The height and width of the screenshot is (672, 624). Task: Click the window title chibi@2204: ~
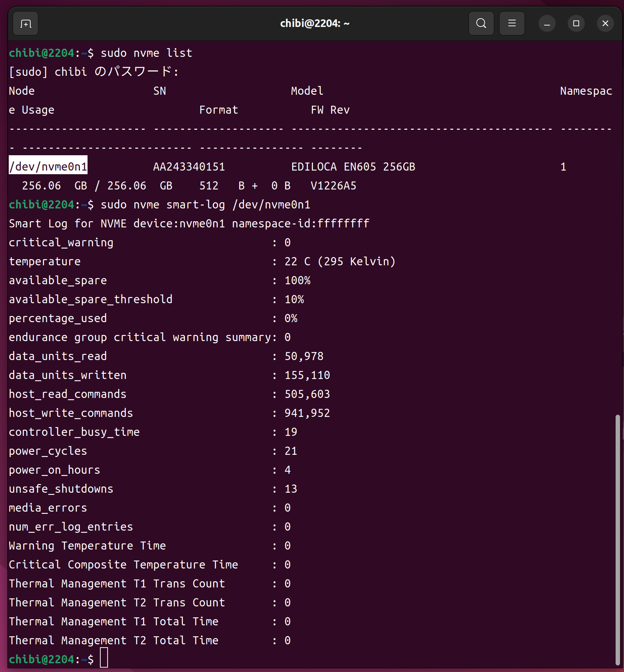coord(314,24)
